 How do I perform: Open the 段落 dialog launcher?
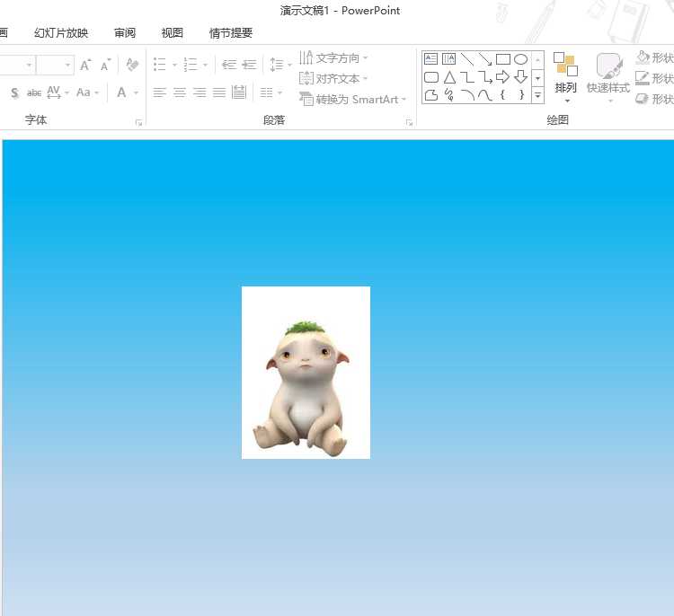pyautogui.click(x=409, y=123)
